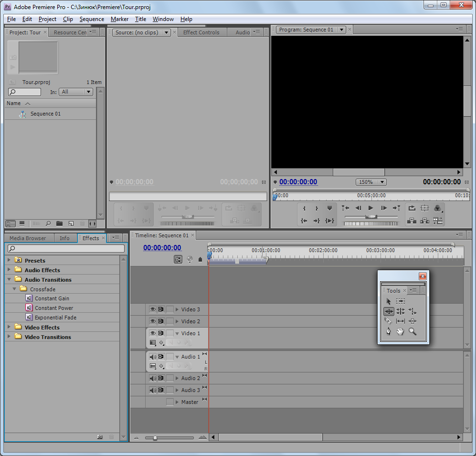Click the Lift button in Program monitor
Screen dimensions: 476x456
(412, 221)
